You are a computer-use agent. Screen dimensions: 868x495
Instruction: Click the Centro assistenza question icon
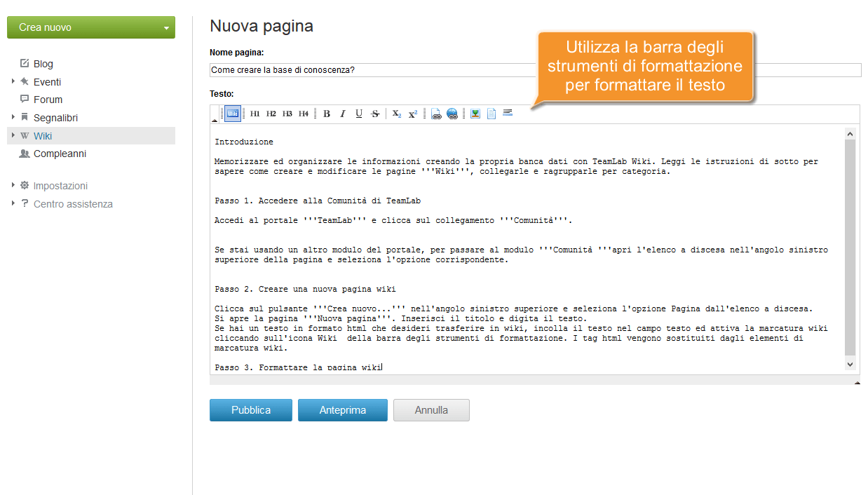click(25, 203)
